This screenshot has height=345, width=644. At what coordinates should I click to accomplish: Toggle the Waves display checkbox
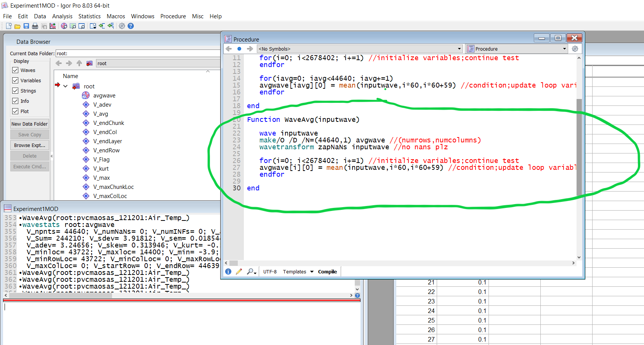click(16, 70)
